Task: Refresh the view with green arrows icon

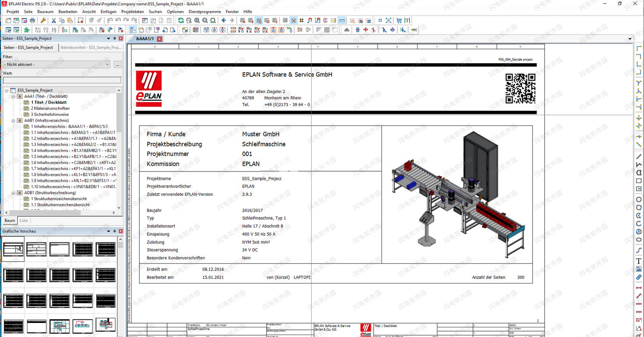Action: (x=181, y=21)
